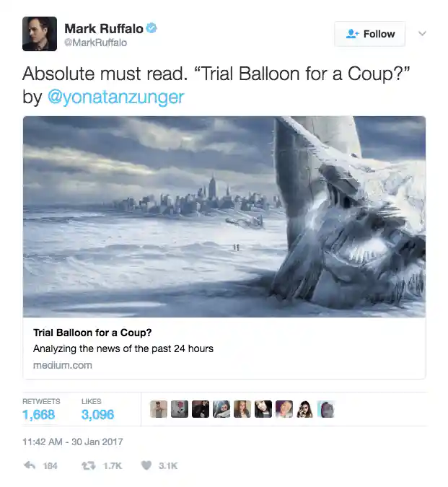Click the blue verified badge
This screenshot has height=487, width=448.
point(151,28)
